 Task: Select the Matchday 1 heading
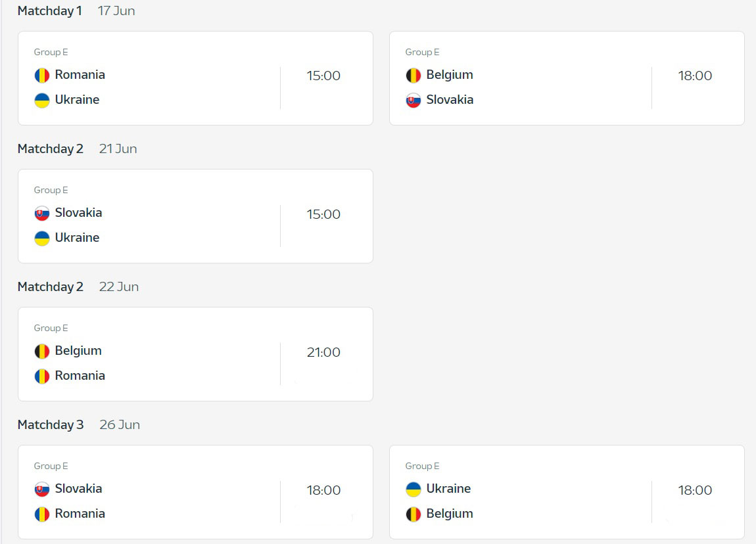coord(50,11)
